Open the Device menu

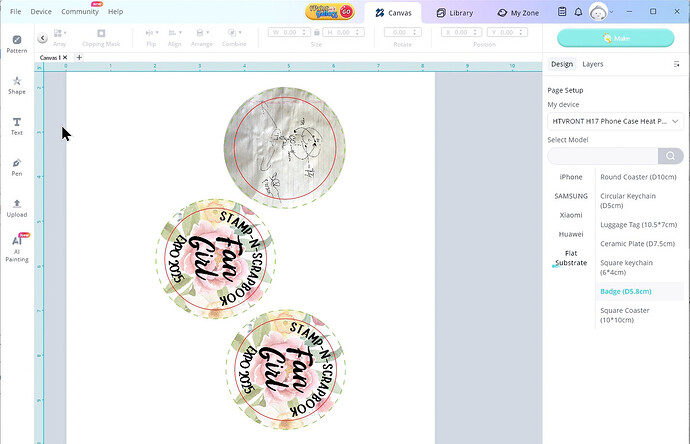(41, 11)
